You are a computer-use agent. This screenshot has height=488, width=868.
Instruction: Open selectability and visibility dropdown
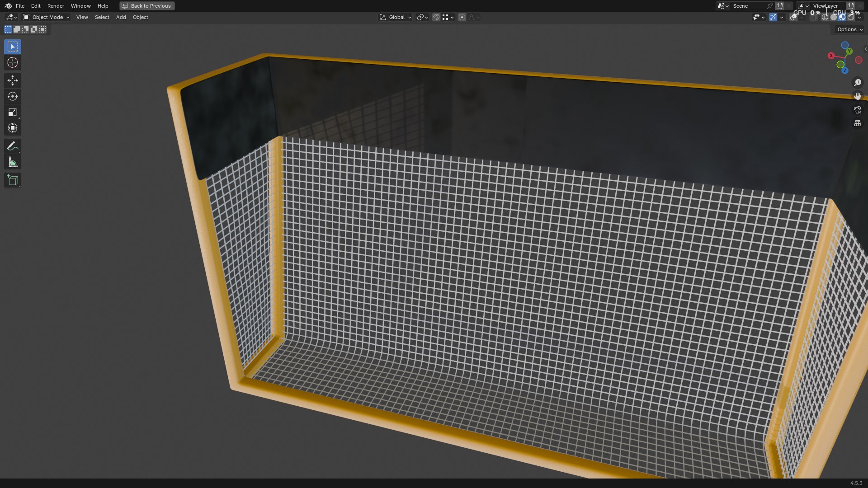pos(759,17)
